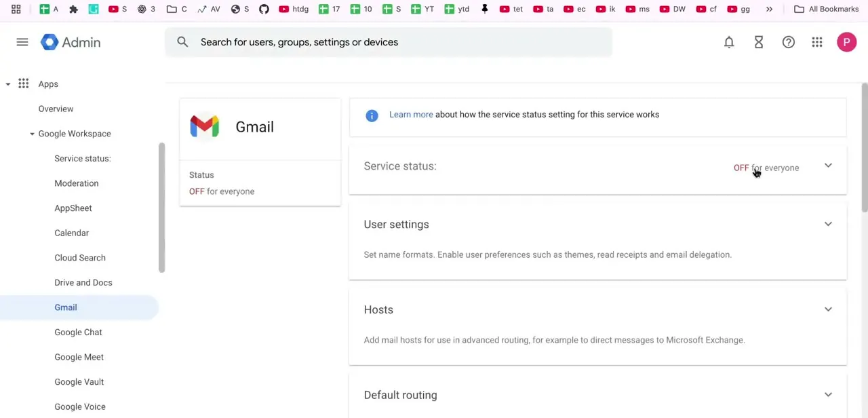Collapse the Google Workspace tree arrow
868x418 pixels.
click(31, 134)
